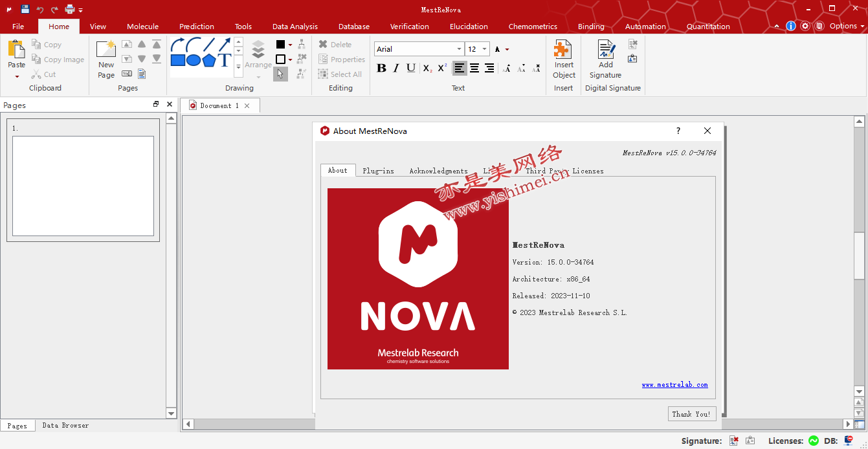Open quick access toolbar customize arrow
This screenshot has width=868, height=449.
click(x=81, y=10)
